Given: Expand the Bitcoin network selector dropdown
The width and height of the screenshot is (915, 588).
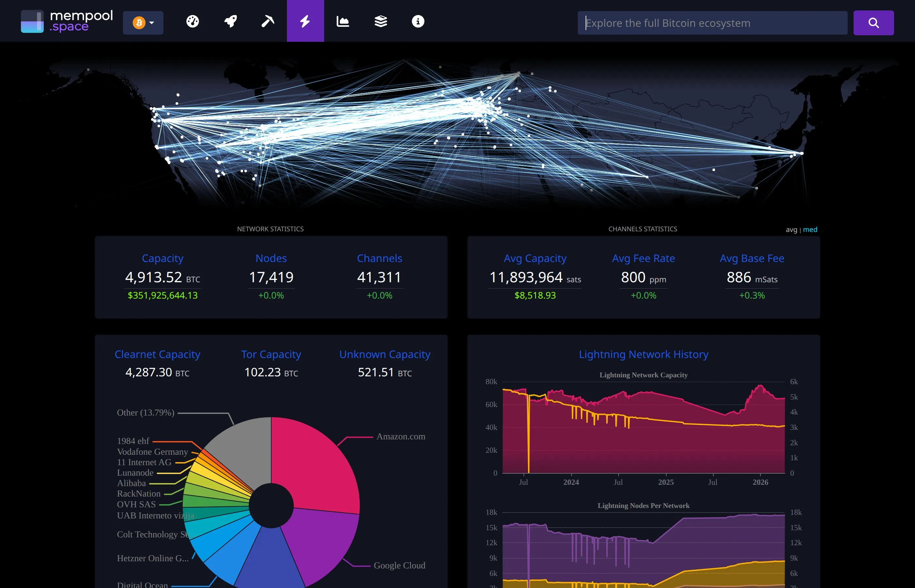Looking at the screenshot, I should (x=143, y=23).
